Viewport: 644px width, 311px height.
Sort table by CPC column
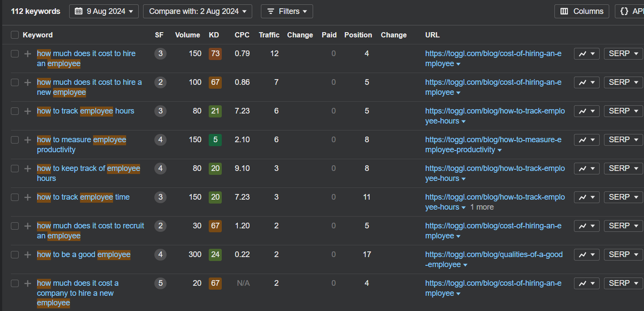242,35
